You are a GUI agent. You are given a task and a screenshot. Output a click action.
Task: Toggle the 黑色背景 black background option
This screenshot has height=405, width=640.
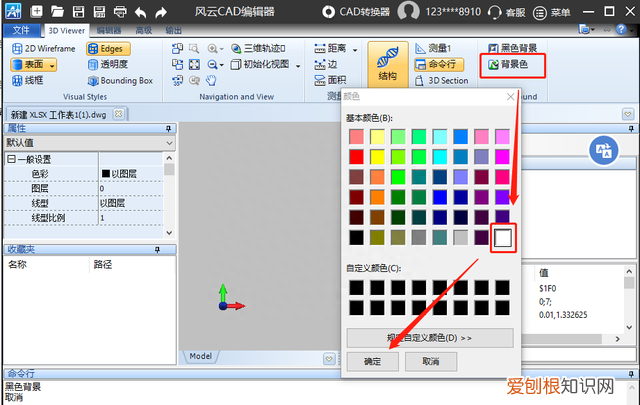(515, 48)
